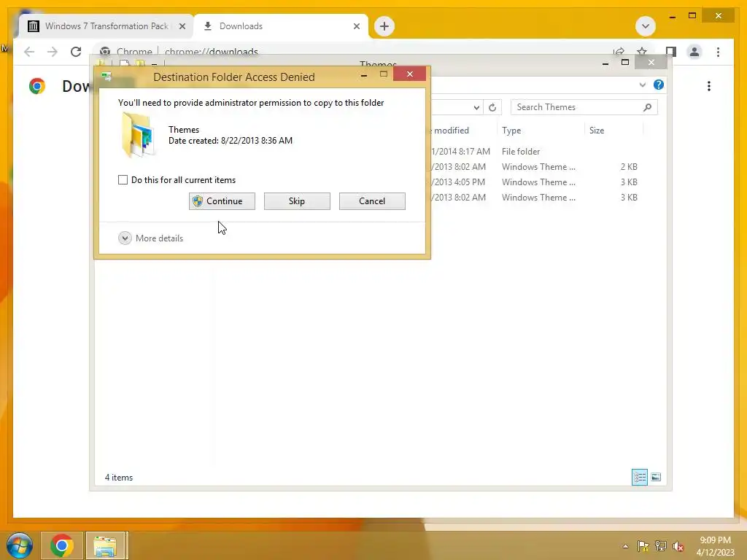Expand More details in the dialog
This screenshot has width=747, height=560.
coord(150,238)
